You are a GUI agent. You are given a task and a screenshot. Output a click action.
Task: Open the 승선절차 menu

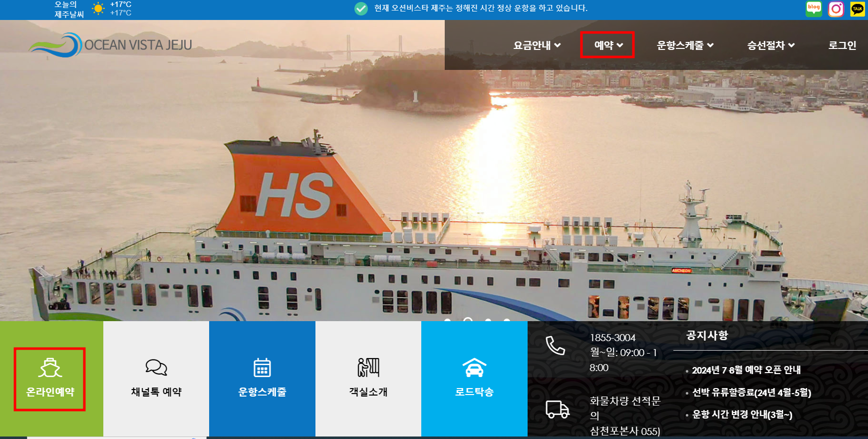point(771,45)
